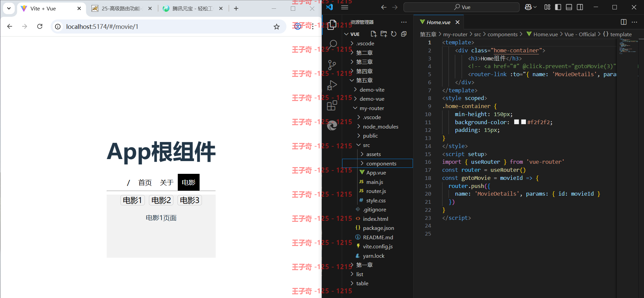This screenshot has width=644, height=298.
Task: Open the Search view in VS Code
Action: [332, 44]
